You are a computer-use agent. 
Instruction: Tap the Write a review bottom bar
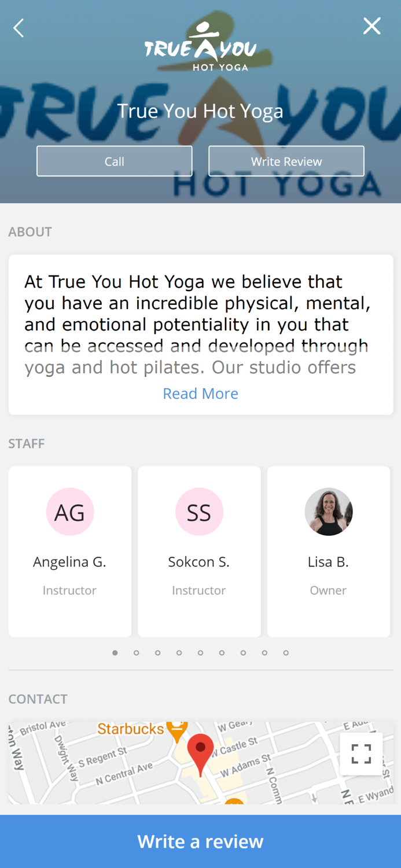(200, 841)
